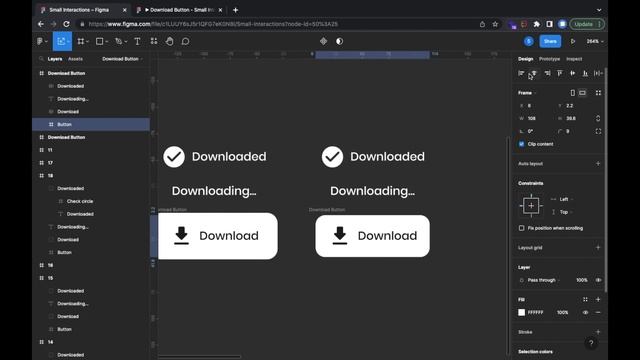640x360 pixels.
Task: Click the blue Share button
Action: point(550,41)
